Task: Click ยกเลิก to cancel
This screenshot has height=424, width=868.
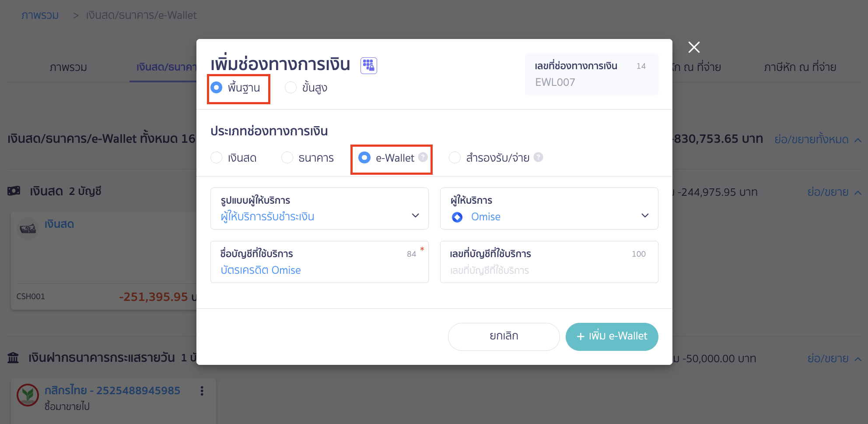Action: click(503, 336)
